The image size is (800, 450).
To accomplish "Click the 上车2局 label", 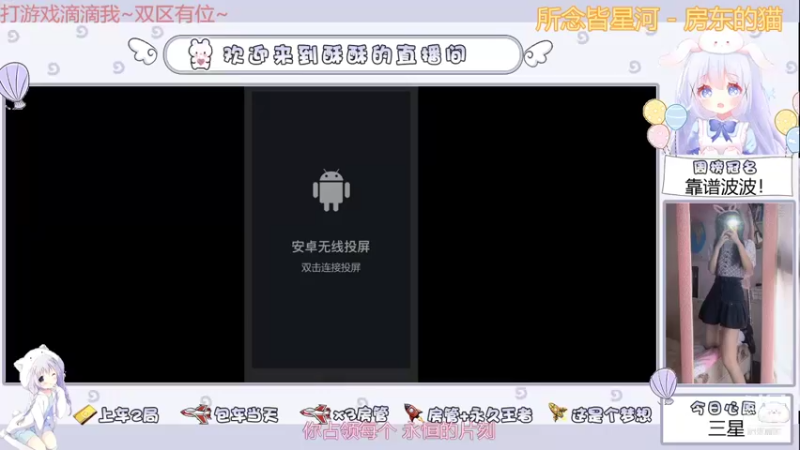I will click(x=129, y=415).
